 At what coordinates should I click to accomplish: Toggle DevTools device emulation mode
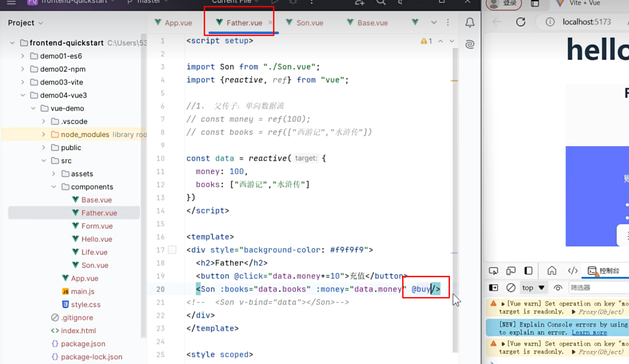tap(511, 271)
